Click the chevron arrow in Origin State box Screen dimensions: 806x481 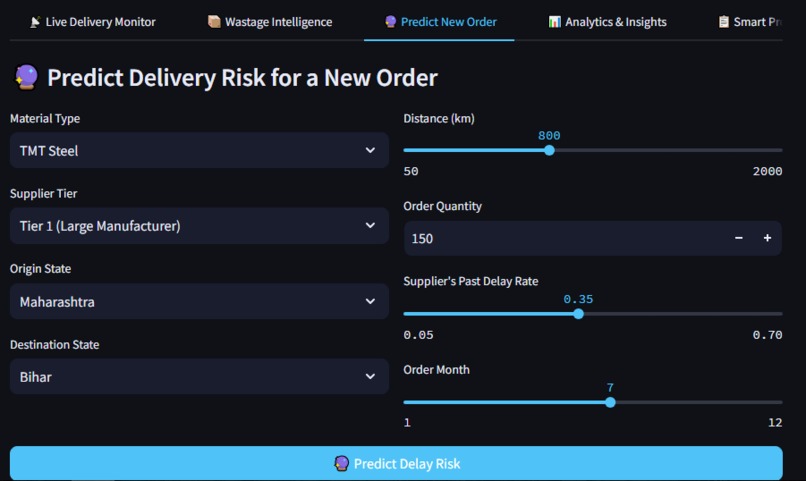click(370, 301)
